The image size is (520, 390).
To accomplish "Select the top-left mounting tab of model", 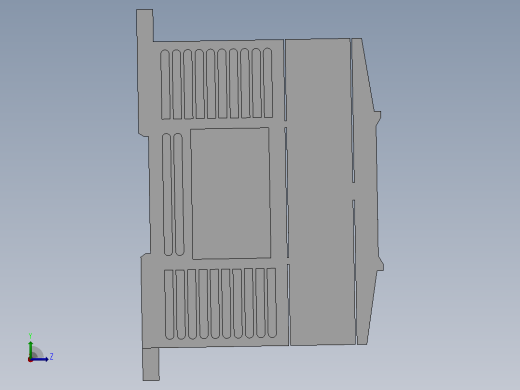I will coord(145,25).
